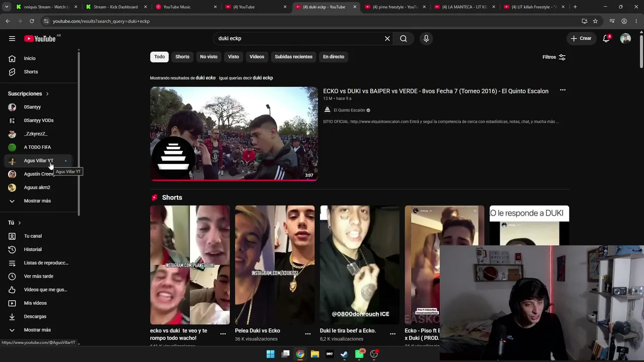The width and height of the screenshot is (644, 362).
Task: Open File Explorer from the taskbar
Action: coord(314,354)
